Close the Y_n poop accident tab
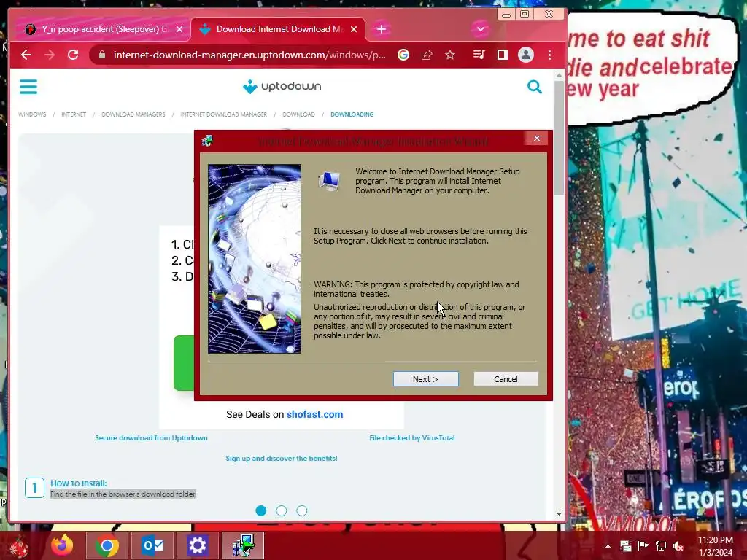 pyautogui.click(x=179, y=29)
